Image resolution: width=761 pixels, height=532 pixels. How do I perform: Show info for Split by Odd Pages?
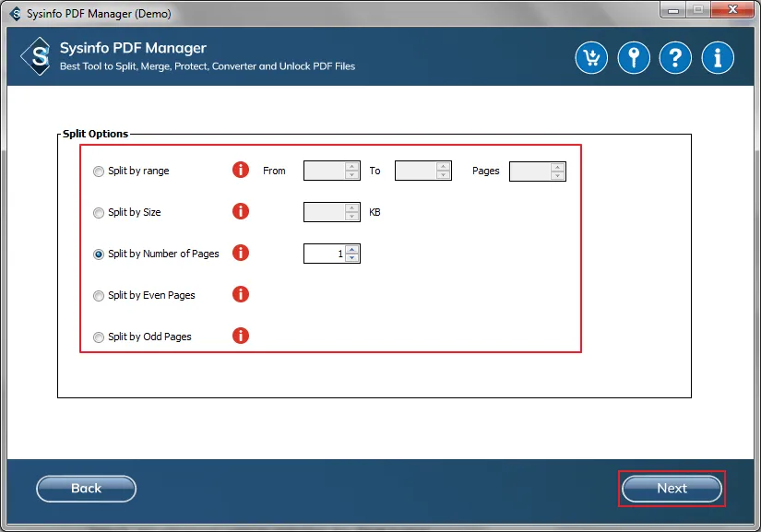[240, 336]
